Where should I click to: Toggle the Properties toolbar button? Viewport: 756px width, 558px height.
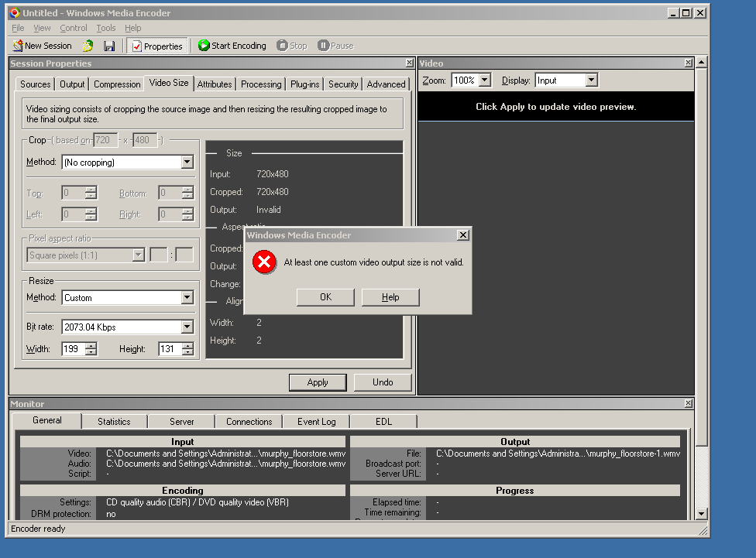click(x=157, y=46)
